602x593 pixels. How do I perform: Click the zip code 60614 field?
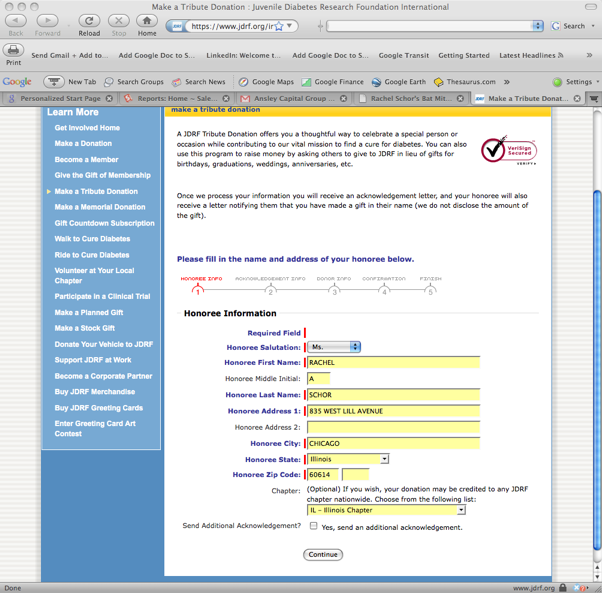323,475
